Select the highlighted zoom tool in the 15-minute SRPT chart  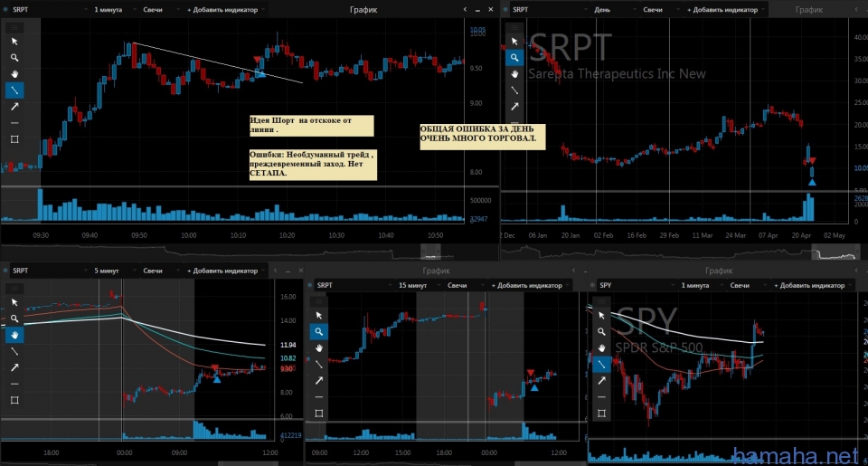pyautogui.click(x=319, y=331)
